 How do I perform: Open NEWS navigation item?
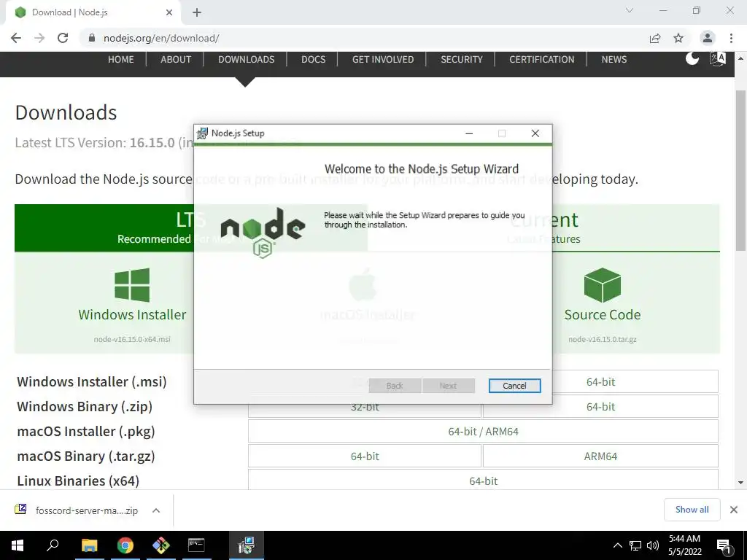pyautogui.click(x=614, y=60)
